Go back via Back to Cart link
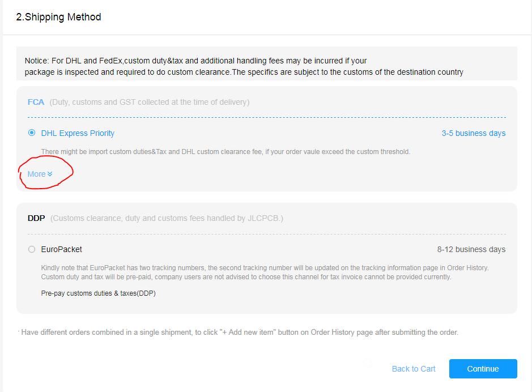This screenshot has width=532, height=392. pyautogui.click(x=414, y=369)
